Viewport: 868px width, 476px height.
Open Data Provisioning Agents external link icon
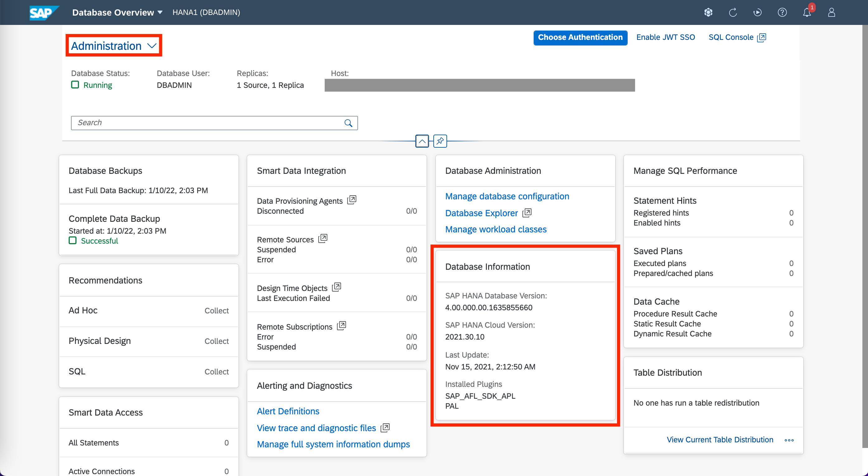[351, 200]
